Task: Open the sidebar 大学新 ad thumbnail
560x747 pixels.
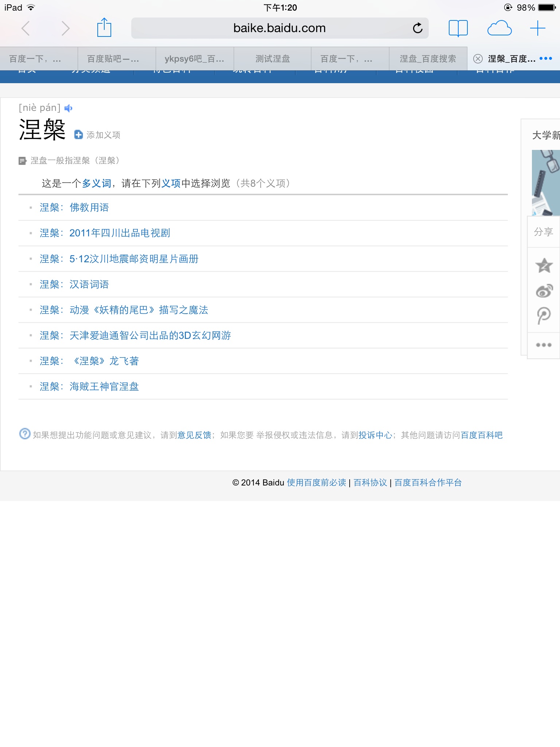Action: pyautogui.click(x=546, y=182)
